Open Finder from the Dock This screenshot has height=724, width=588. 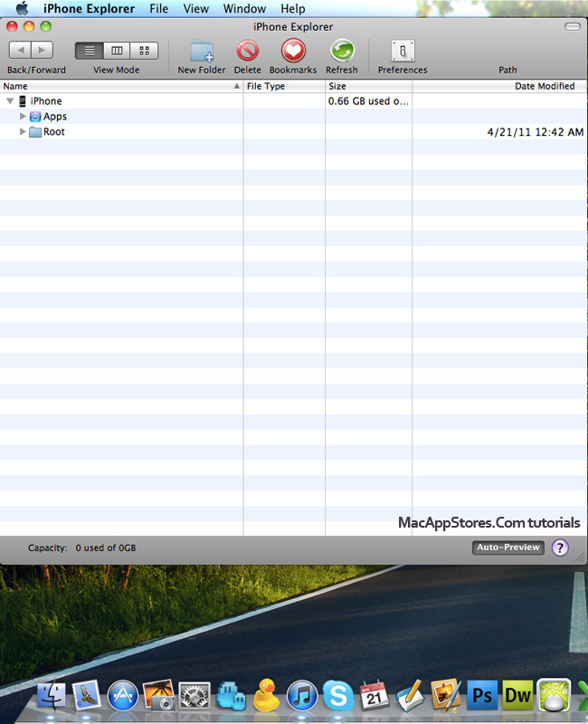(52, 696)
